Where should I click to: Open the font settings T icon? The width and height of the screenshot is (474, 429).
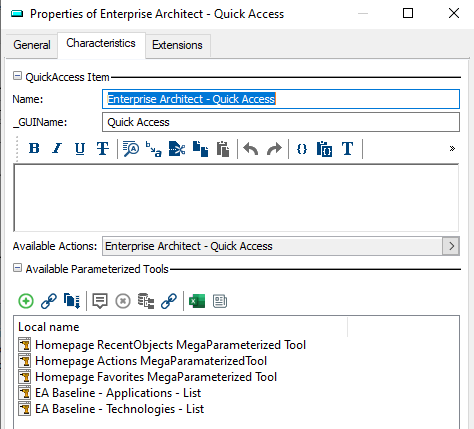point(347,149)
